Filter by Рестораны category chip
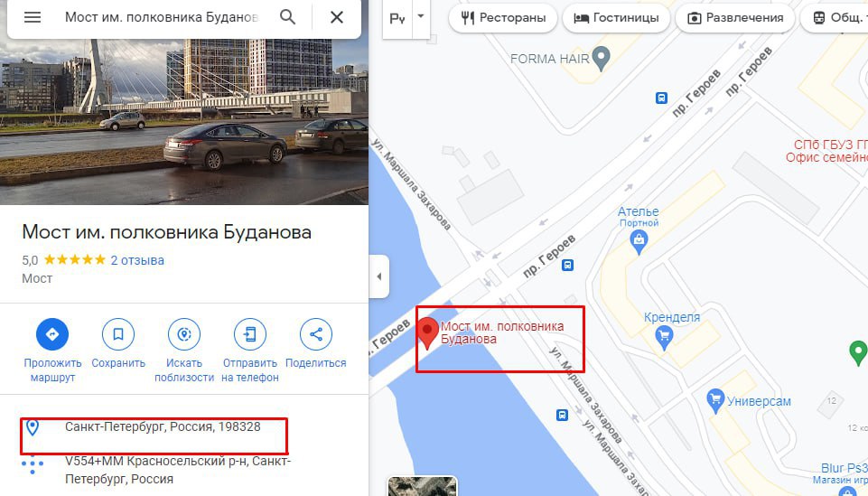 [x=502, y=18]
